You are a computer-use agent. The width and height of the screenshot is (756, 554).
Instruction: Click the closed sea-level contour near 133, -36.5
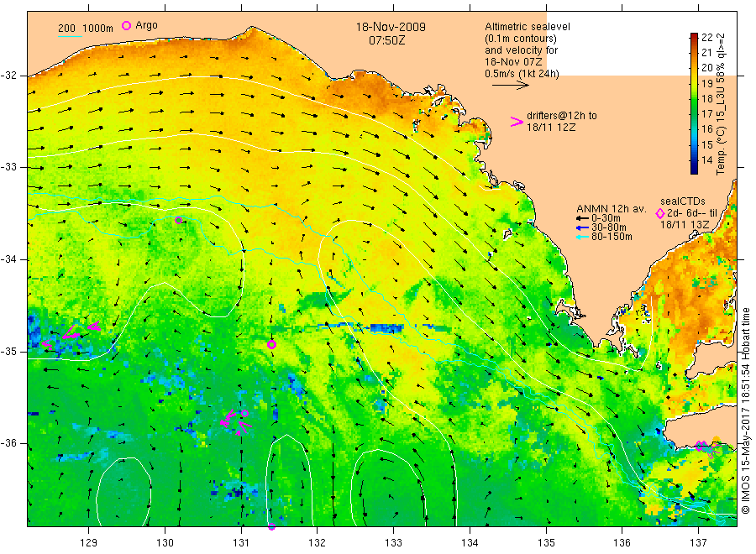pyautogui.click(x=388, y=488)
